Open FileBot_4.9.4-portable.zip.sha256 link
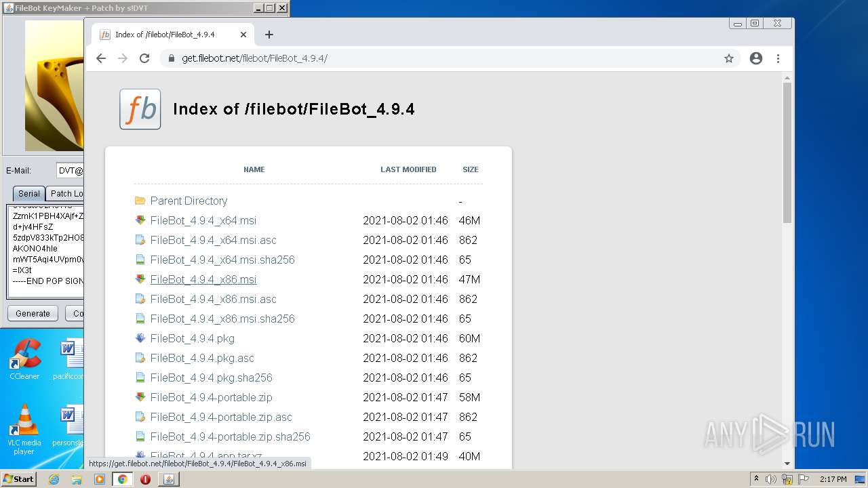868x488 pixels. pos(231,436)
